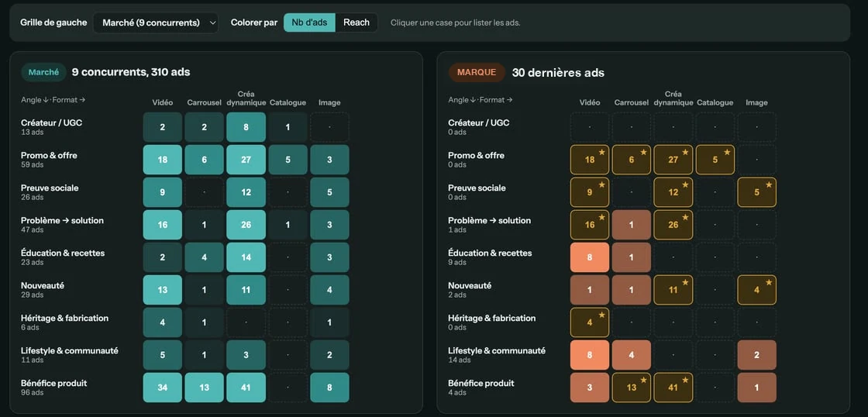This screenshot has width=868, height=417.
Task: Open the starred 11 cell in the brand Nouveauté row
Action: point(673,290)
